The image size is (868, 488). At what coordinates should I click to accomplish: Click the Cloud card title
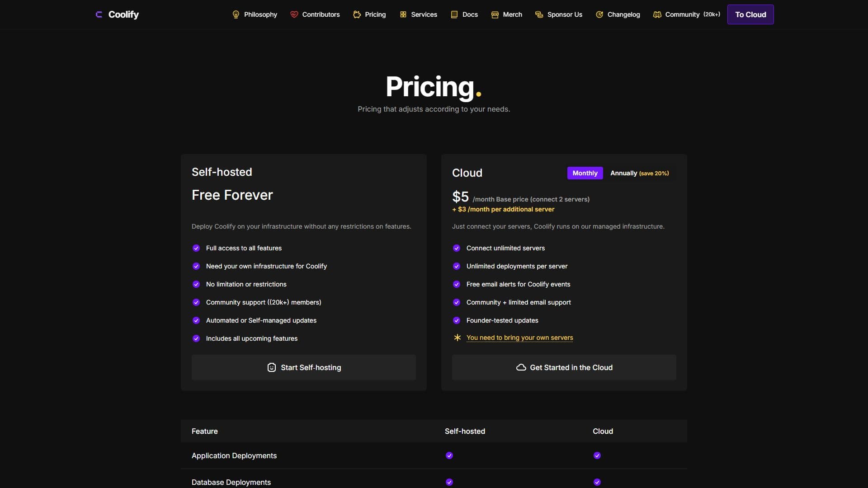point(467,173)
